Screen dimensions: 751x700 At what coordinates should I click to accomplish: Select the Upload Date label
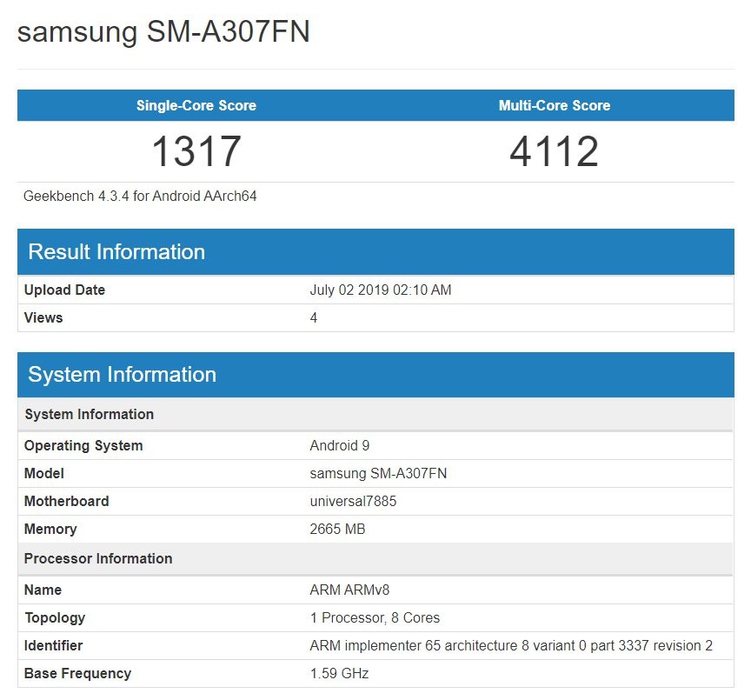[64, 290]
